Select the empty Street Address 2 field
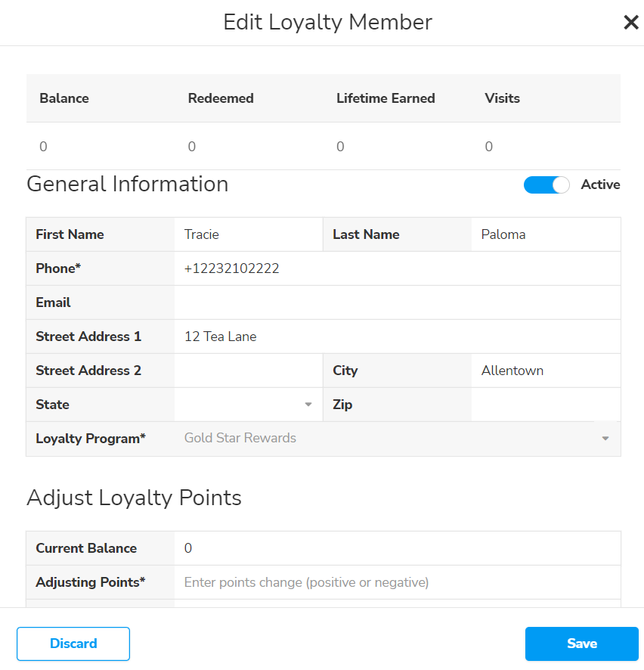 [x=248, y=371]
